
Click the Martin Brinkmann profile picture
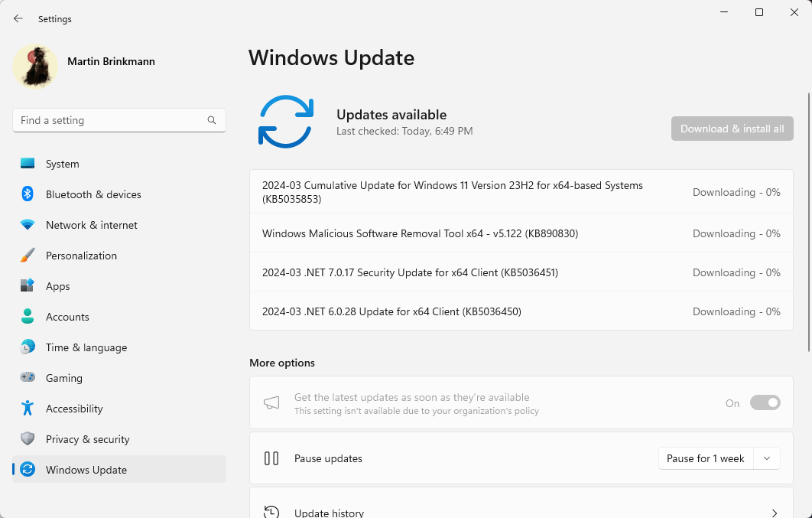(x=35, y=66)
